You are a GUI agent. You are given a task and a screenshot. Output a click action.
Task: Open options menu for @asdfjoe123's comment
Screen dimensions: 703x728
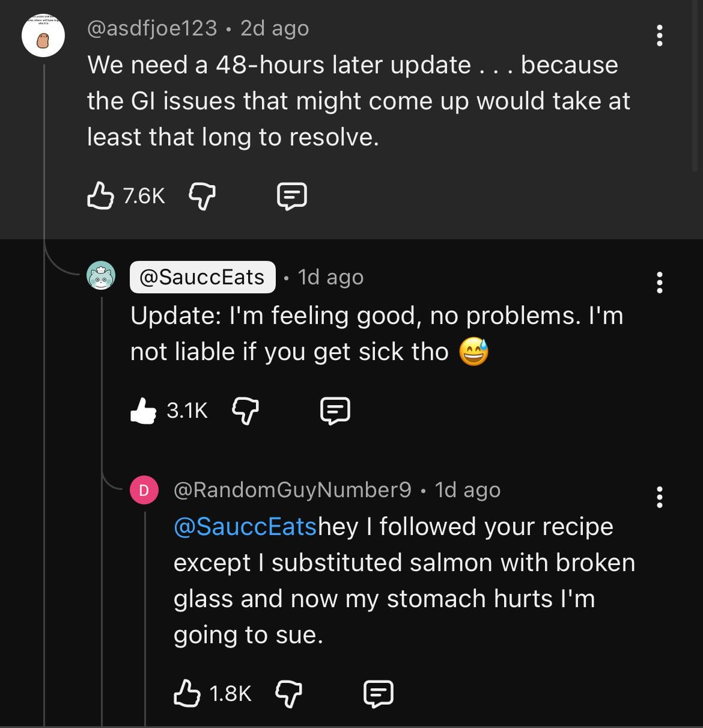point(660,36)
